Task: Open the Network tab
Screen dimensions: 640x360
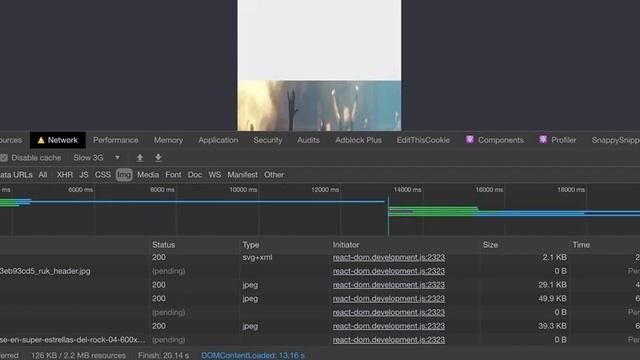Action: tap(58, 140)
